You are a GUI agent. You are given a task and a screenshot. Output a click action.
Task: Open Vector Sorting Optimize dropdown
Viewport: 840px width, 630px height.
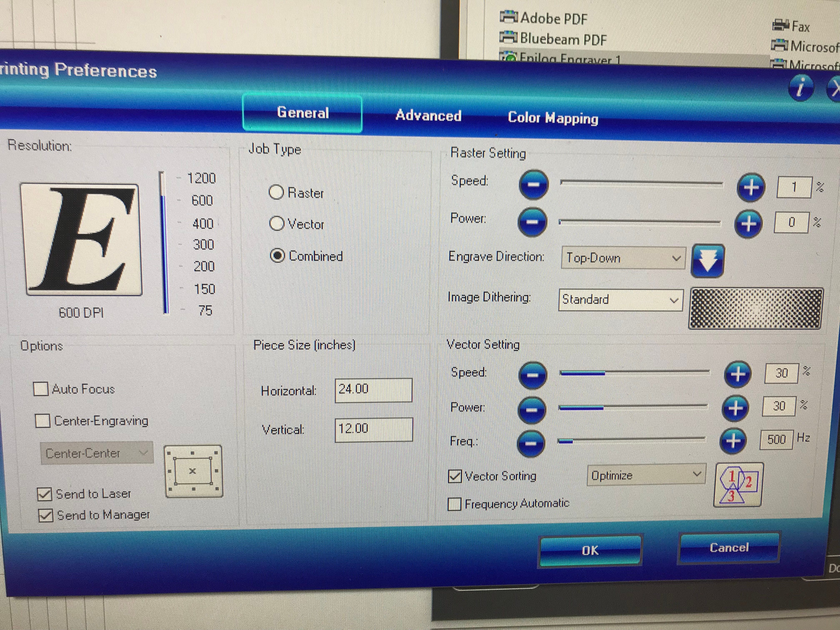(x=646, y=475)
